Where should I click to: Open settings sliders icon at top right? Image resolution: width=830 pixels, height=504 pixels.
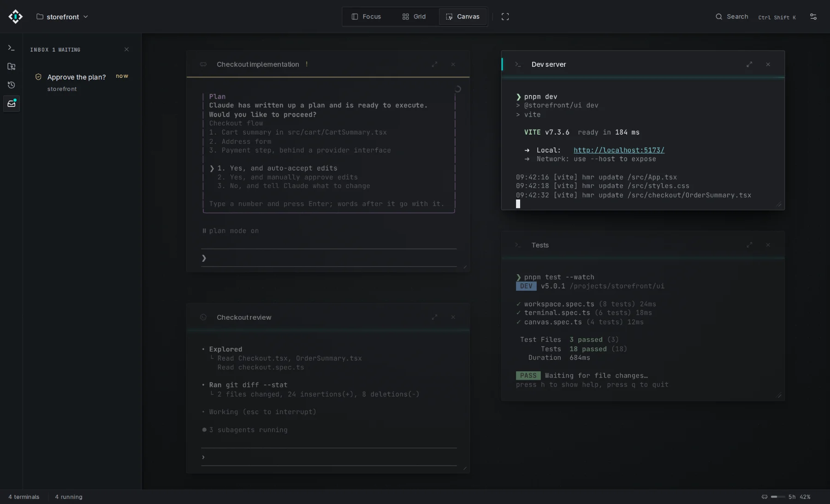click(813, 17)
